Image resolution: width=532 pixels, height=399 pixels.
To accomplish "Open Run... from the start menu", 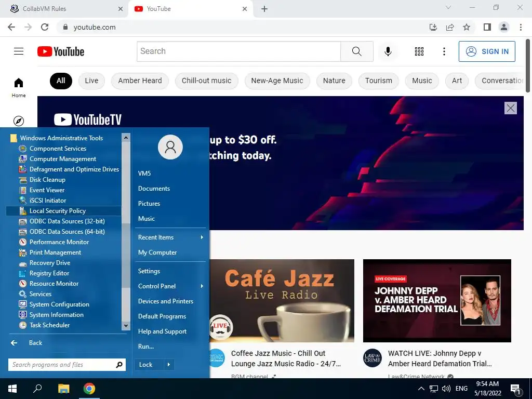I will point(146,347).
